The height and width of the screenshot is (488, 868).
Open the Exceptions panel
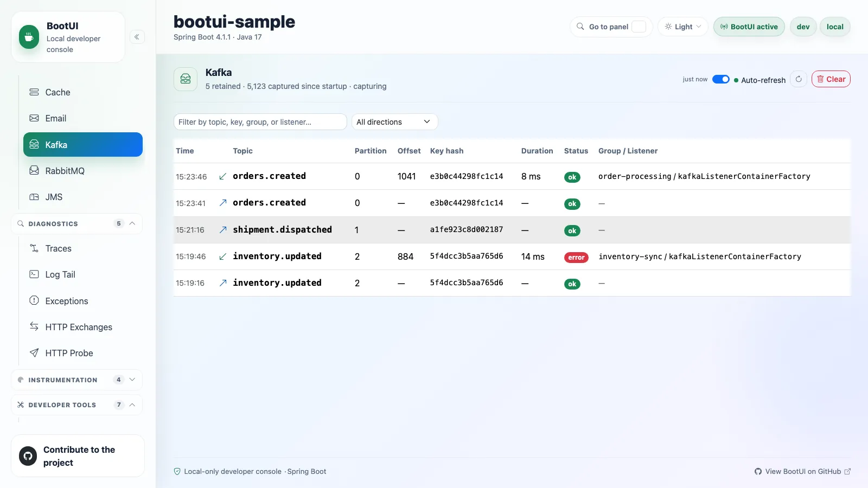(x=83, y=301)
